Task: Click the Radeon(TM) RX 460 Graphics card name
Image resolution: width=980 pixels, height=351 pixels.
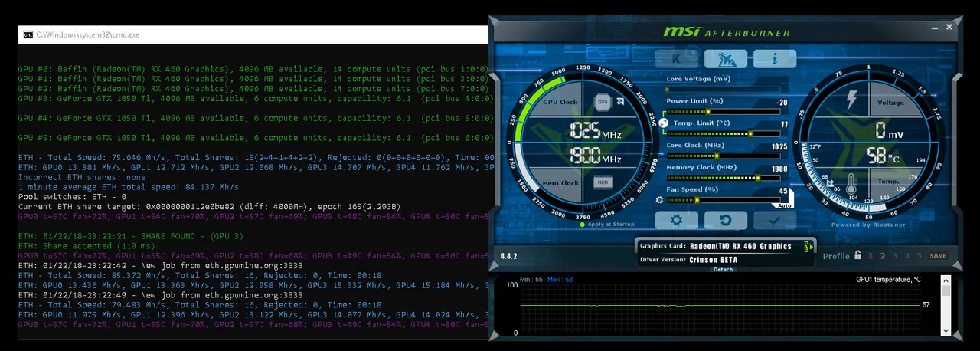Action: click(x=740, y=246)
